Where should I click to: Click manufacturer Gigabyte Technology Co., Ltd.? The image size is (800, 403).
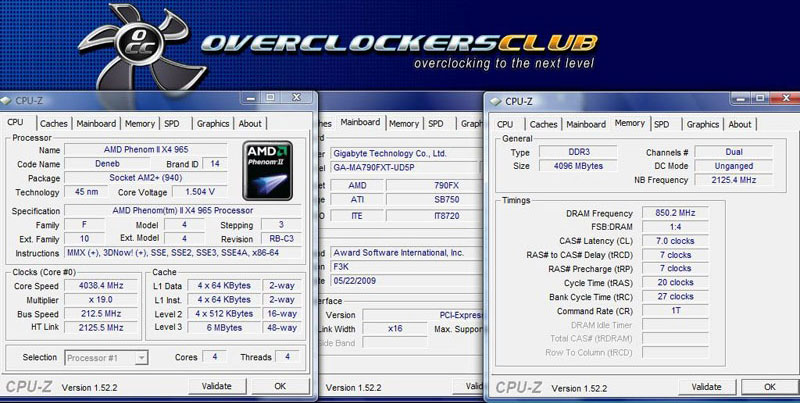pyautogui.click(x=406, y=153)
